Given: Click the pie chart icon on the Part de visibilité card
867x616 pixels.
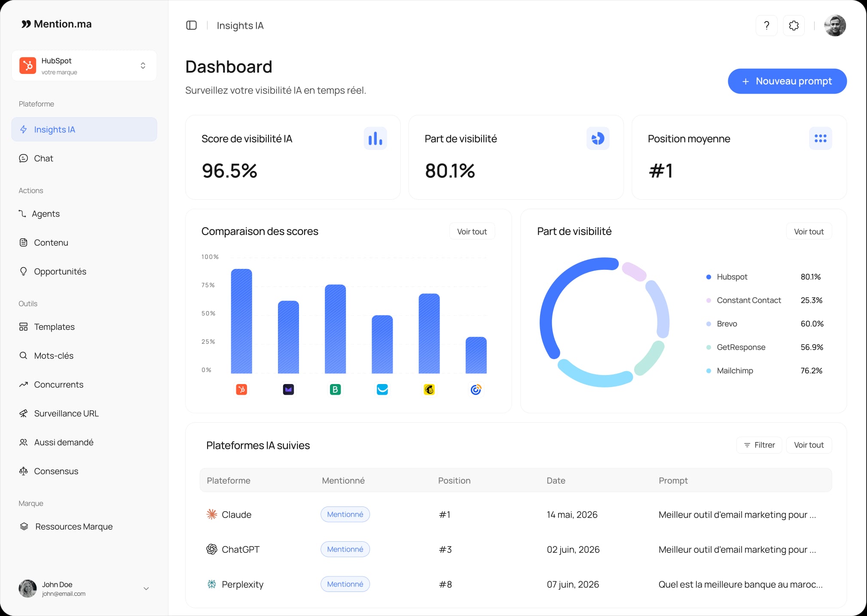Looking at the screenshot, I should coord(598,138).
